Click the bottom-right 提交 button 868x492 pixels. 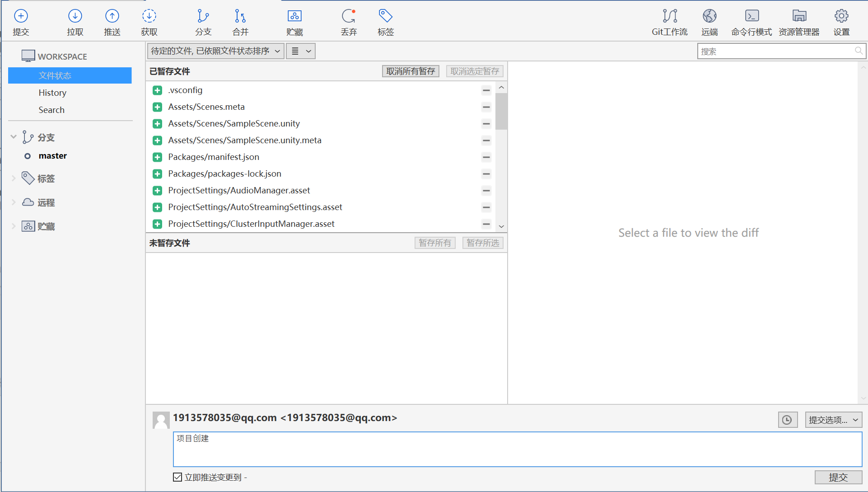click(x=838, y=477)
